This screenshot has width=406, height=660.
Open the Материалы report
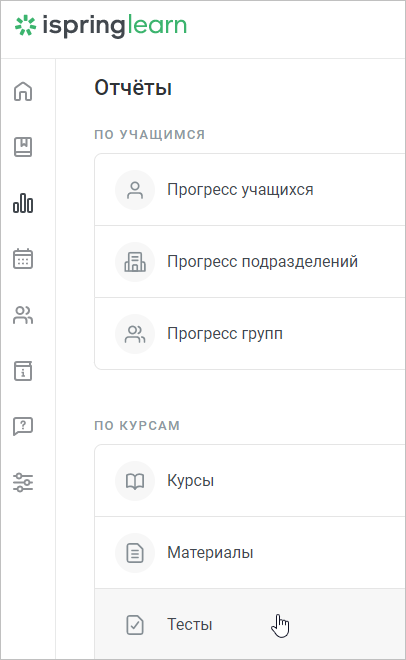click(x=250, y=553)
